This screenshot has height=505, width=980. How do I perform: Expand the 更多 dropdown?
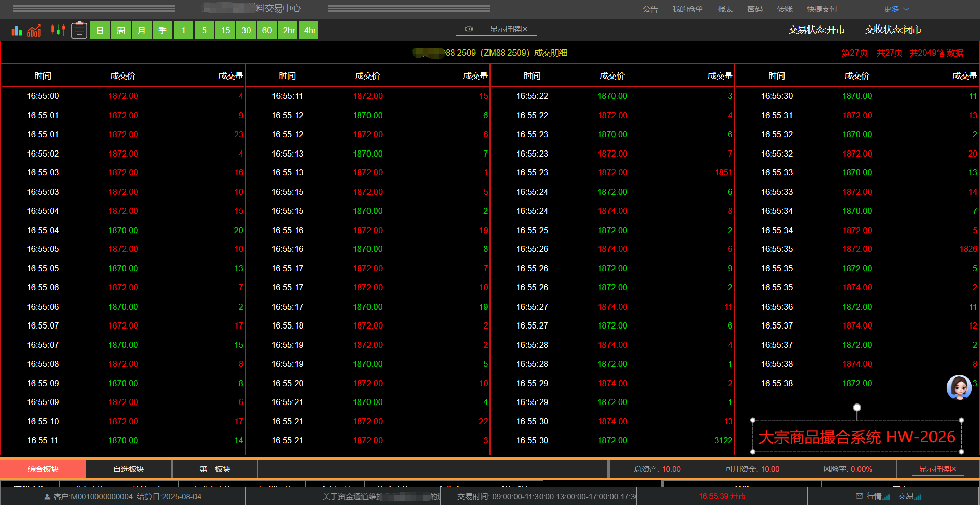[896, 9]
